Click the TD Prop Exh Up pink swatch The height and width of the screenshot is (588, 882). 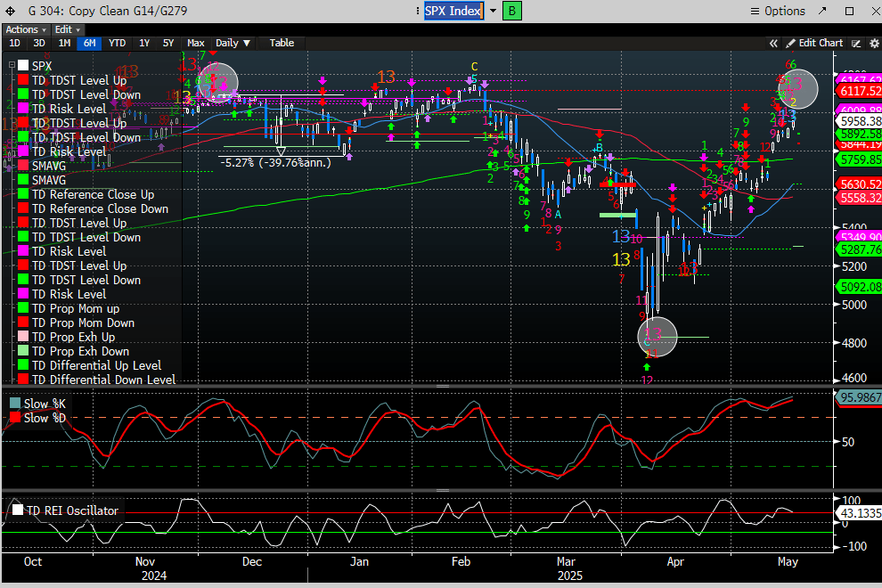23,337
